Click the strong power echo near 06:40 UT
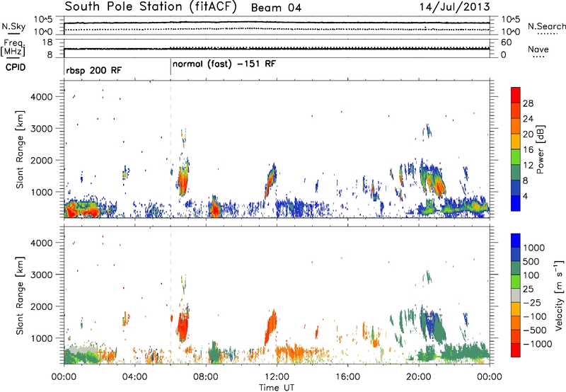This screenshot has width=566, height=392. [x=183, y=180]
